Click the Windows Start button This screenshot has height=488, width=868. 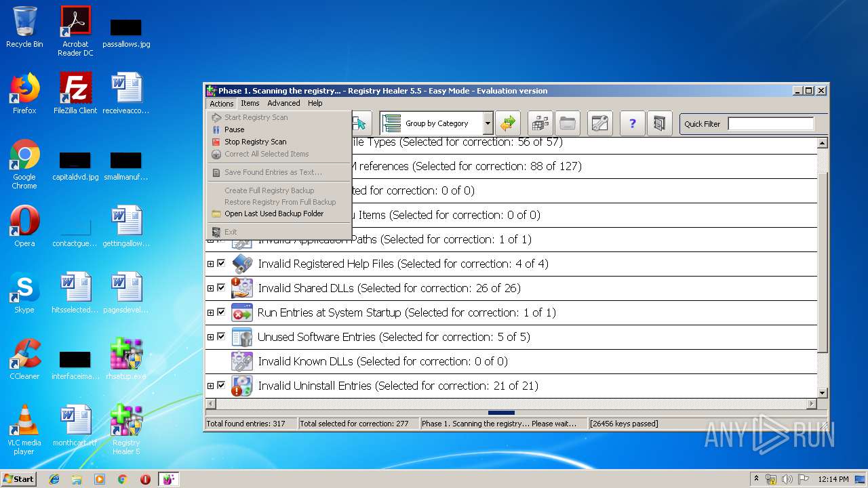(x=19, y=479)
